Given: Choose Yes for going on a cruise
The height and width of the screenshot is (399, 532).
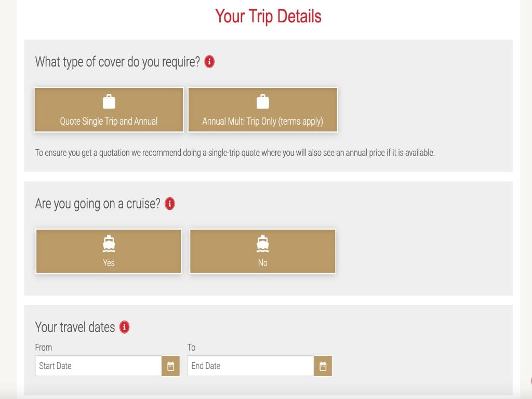Looking at the screenshot, I should (108, 251).
